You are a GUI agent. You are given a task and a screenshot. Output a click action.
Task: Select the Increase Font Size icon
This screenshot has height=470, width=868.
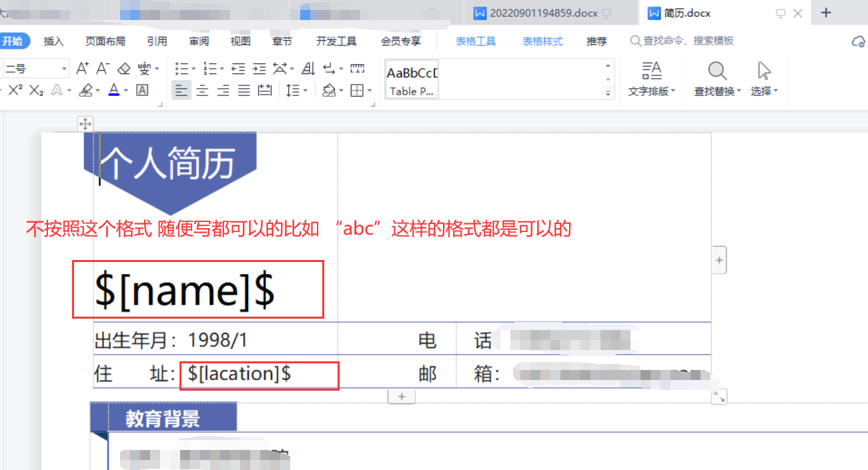81,68
